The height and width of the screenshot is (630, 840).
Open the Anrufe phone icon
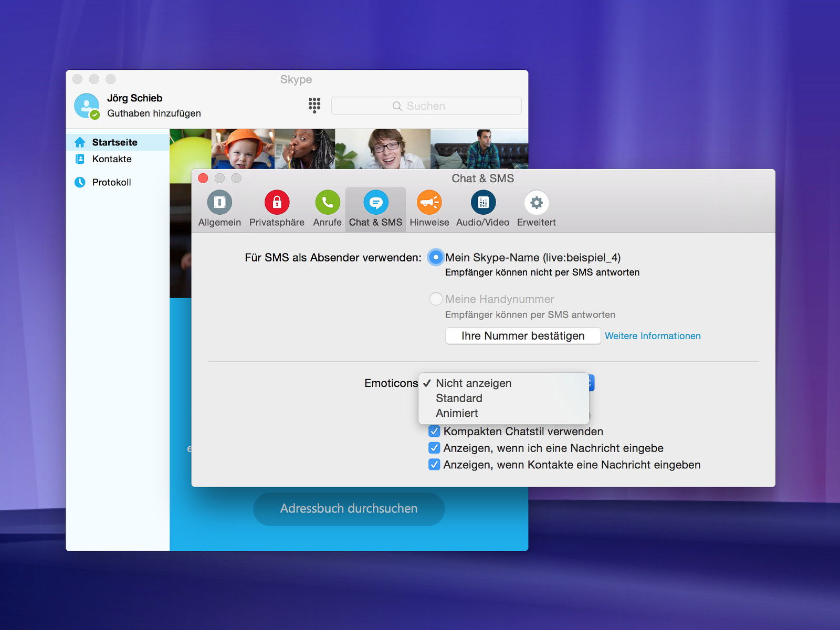pyautogui.click(x=327, y=202)
